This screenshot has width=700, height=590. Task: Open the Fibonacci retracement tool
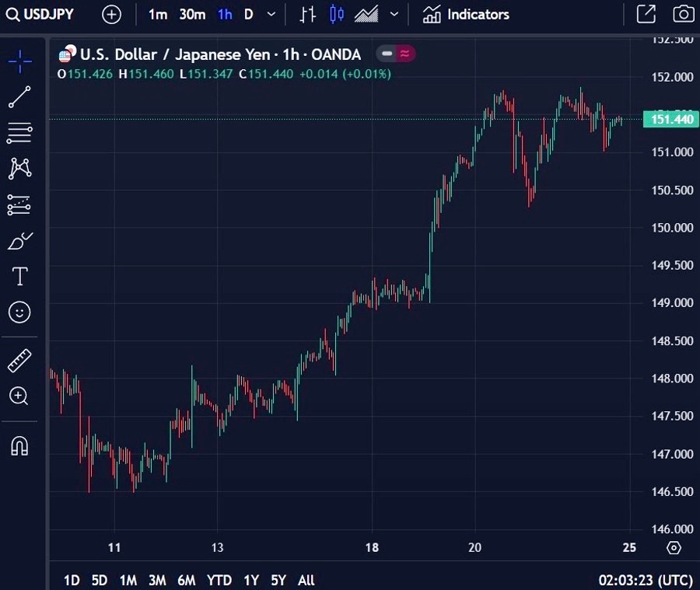19,133
